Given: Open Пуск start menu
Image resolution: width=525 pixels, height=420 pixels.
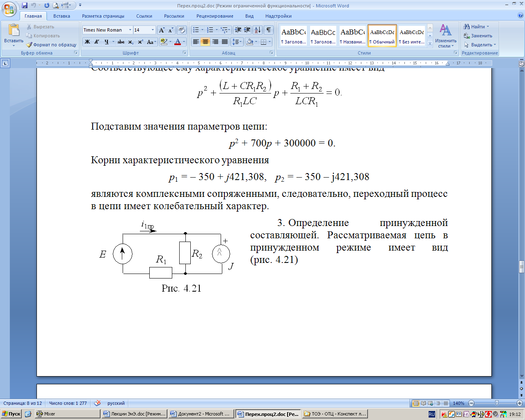Looking at the screenshot, I should tap(11, 414).
